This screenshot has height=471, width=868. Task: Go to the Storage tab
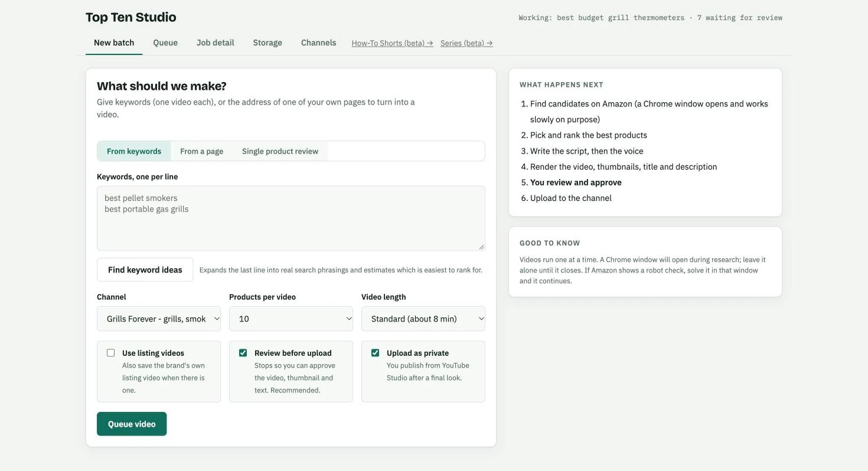click(x=267, y=43)
